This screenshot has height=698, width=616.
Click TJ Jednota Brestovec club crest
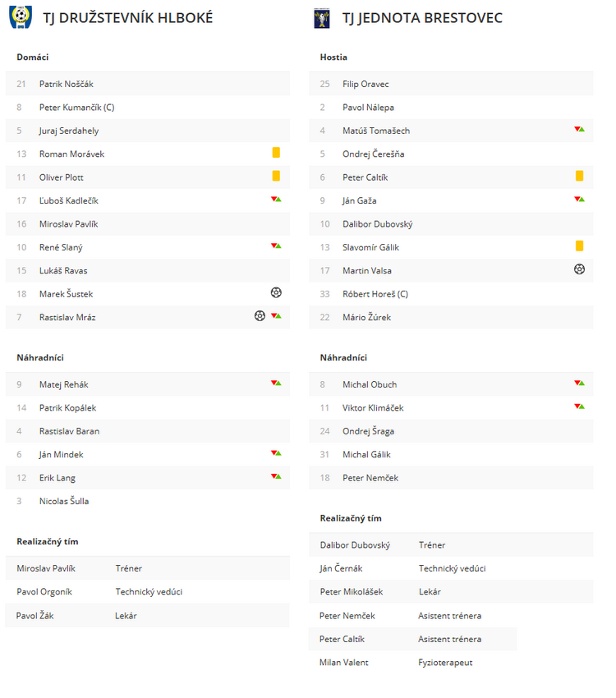click(x=322, y=18)
